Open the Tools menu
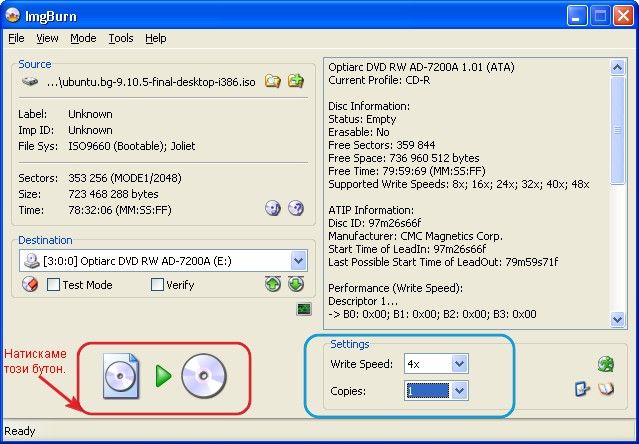The width and height of the screenshot is (639, 444). click(x=121, y=38)
